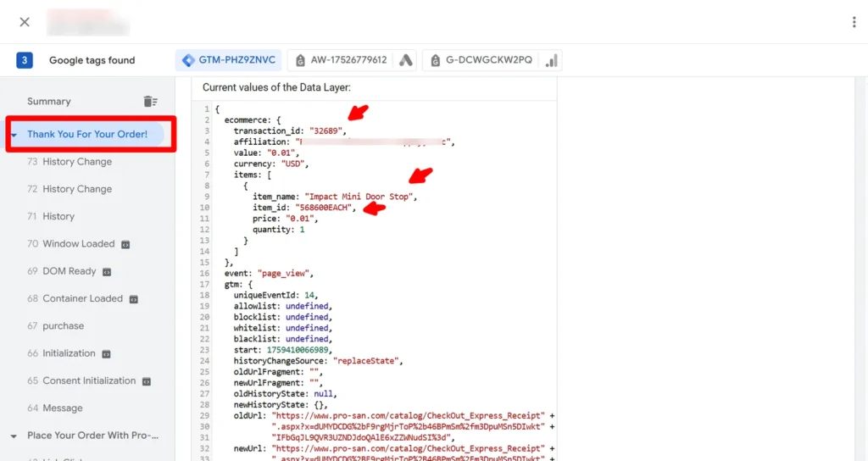The height and width of the screenshot is (461, 868).
Task: Click the code icon next to DOM Ready
Action: 107,272
